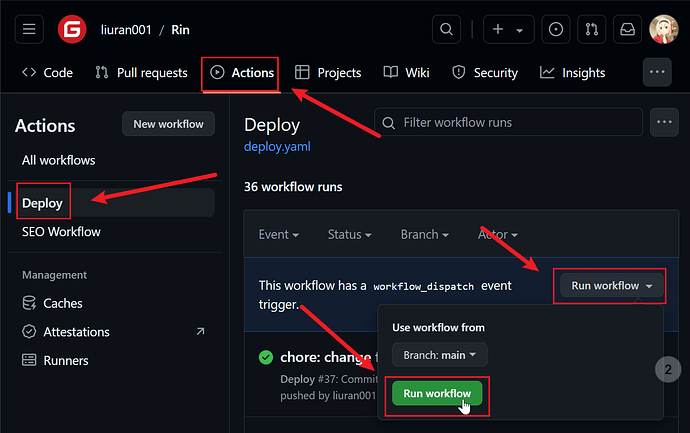Select SEO Workflow in sidebar
The height and width of the screenshot is (433, 690).
tap(61, 232)
